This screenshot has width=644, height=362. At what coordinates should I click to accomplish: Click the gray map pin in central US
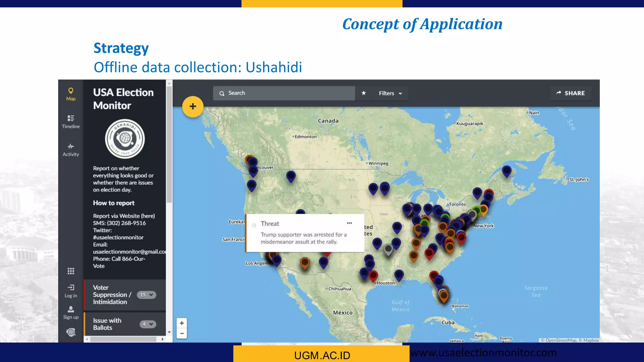click(x=388, y=250)
